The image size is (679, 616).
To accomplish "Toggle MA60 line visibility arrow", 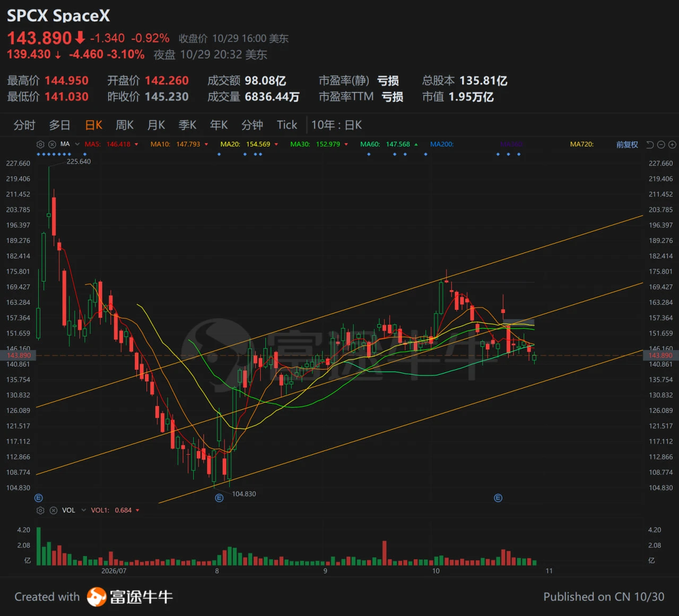I will click(416, 144).
